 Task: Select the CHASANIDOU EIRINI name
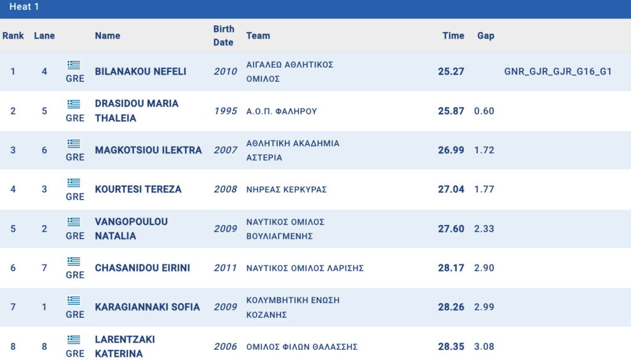[142, 268]
